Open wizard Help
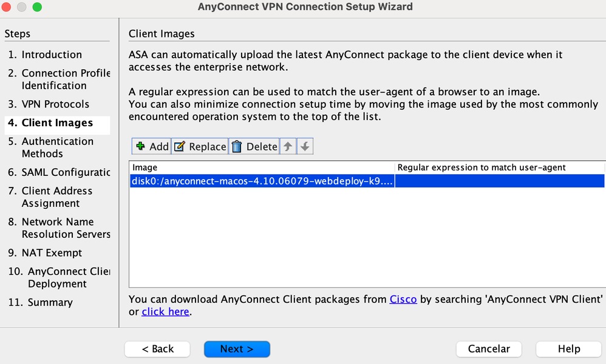606x364 pixels. click(x=569, y=349)
